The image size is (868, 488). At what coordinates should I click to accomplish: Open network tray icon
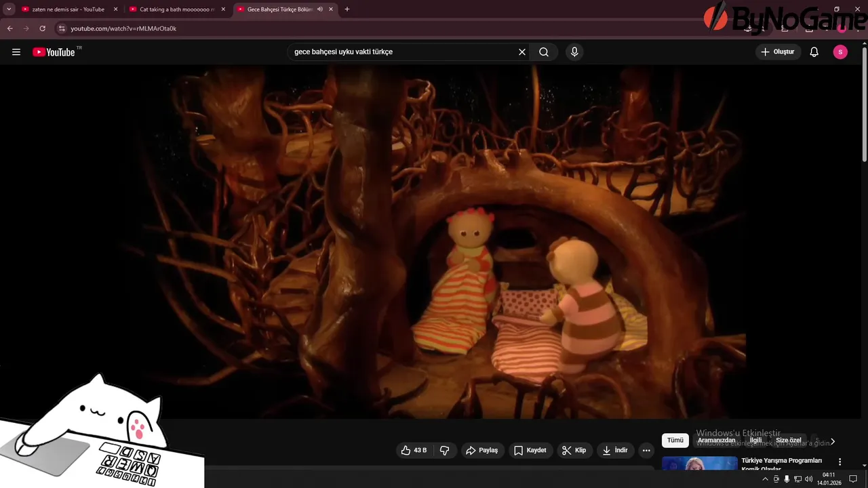[797, 479]
